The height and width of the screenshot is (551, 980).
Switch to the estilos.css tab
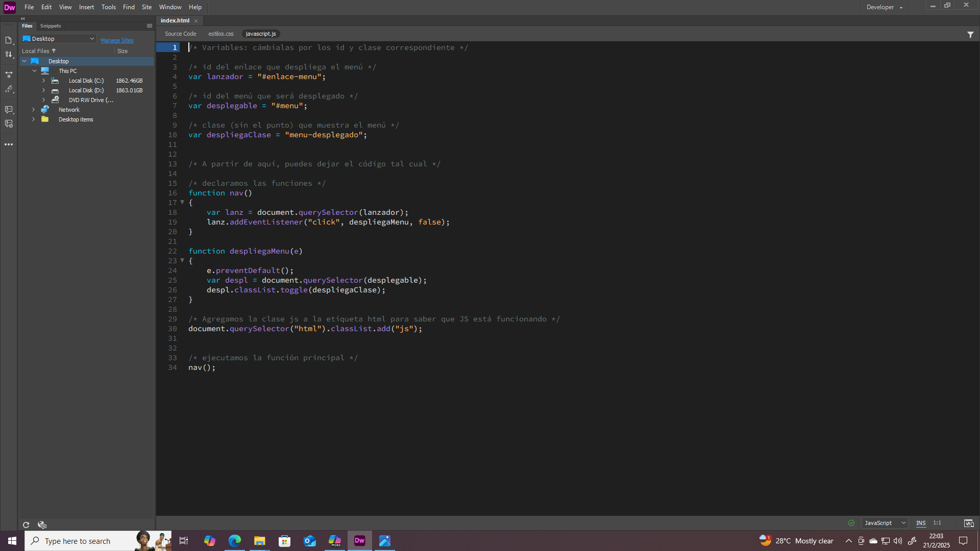220,34
